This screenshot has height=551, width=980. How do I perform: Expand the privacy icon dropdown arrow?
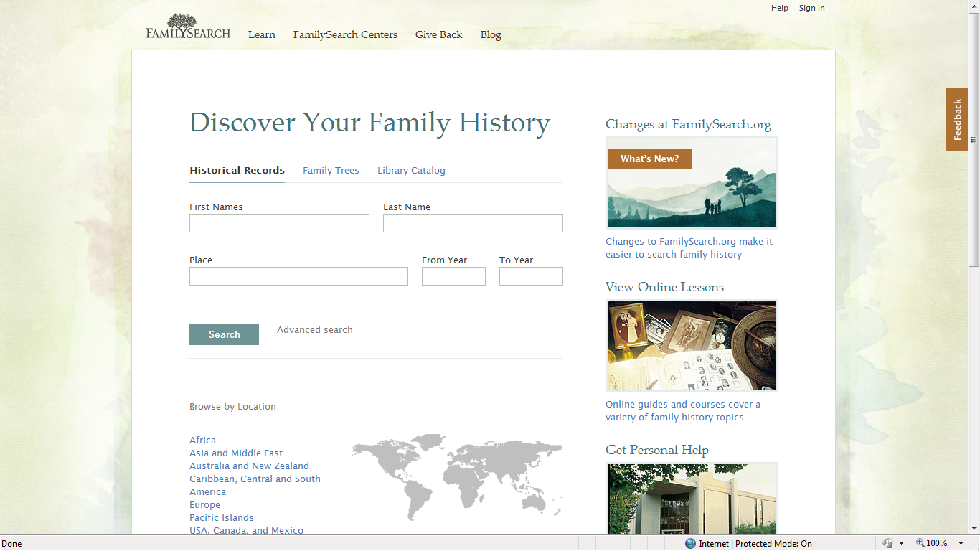pyautogui.click(x=902, y=544)
